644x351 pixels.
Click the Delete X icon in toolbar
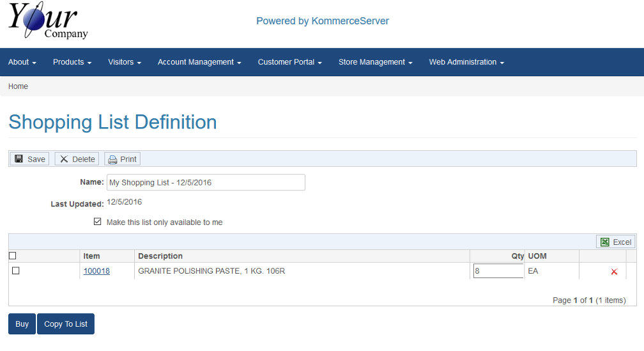pyautogui.click(x=64, y=159)
